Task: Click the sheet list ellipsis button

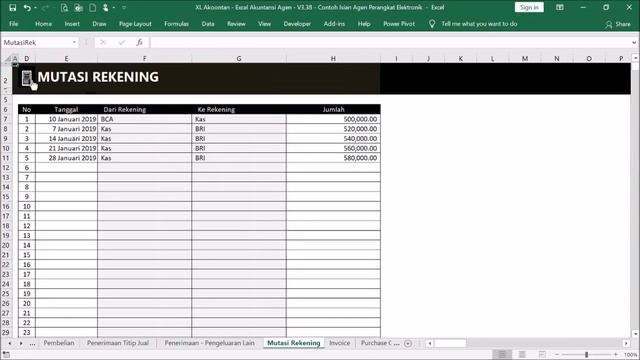Action: [32, 344]
